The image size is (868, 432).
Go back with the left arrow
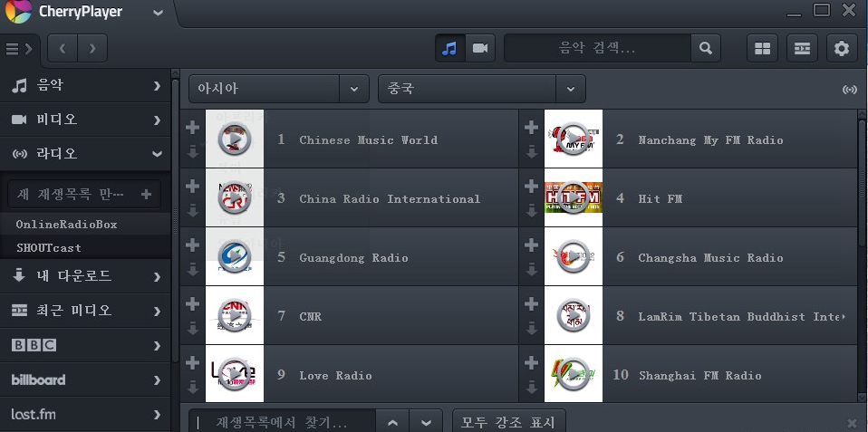[x=63, y=48]
